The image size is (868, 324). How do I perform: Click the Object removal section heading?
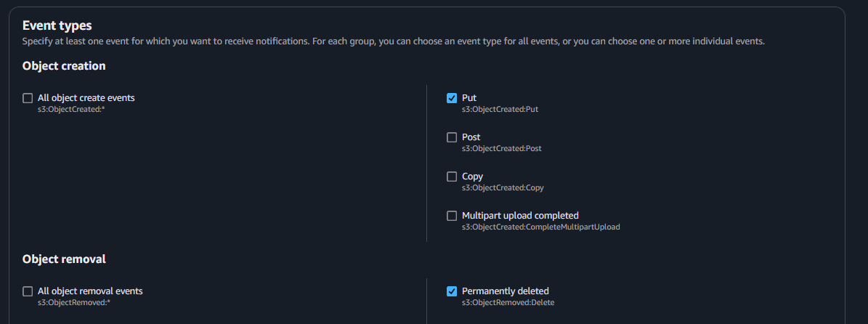(64, 259)
